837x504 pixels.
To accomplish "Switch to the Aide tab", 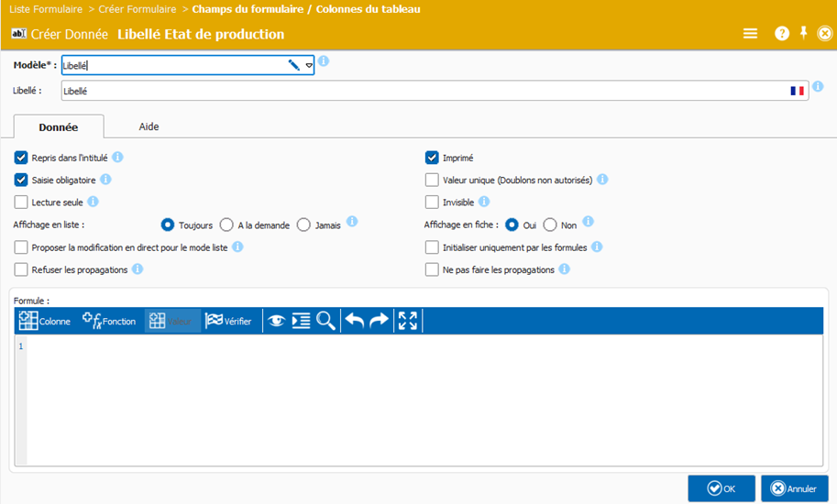I will point(149,127).
